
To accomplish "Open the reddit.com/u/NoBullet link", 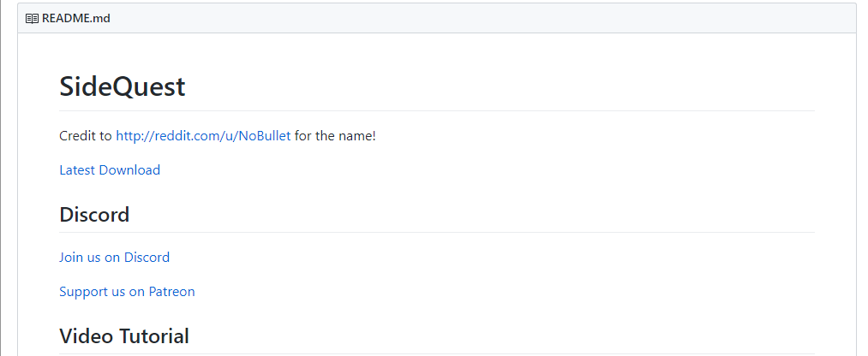I will 203,136.
